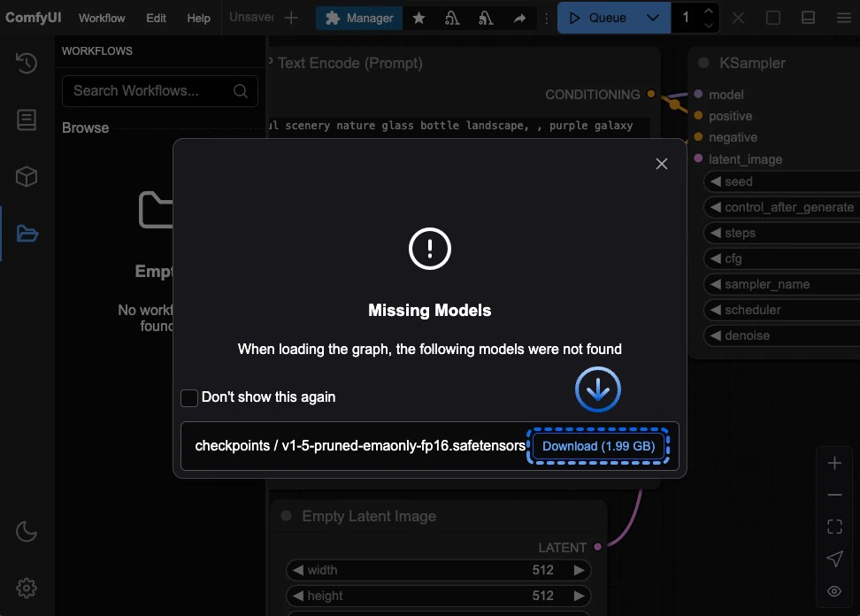860x616 pixels.
Task: Click the KSampler model input socket
Action: point(698,94)
